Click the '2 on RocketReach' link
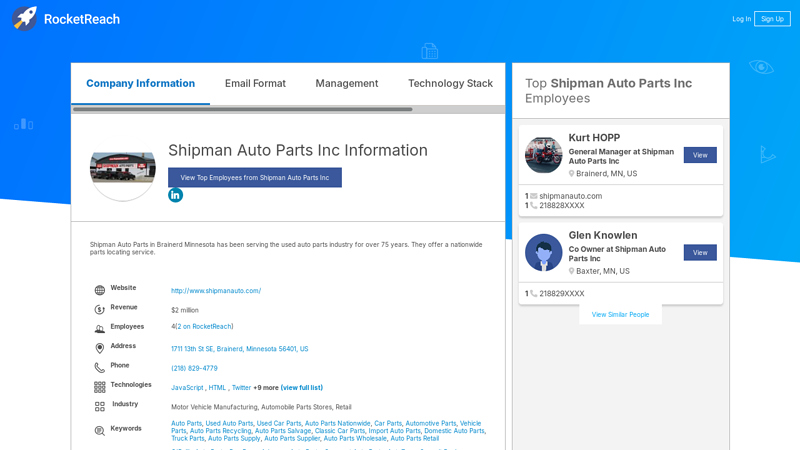Viewport: 800px width, 450px height. (205, 327)
